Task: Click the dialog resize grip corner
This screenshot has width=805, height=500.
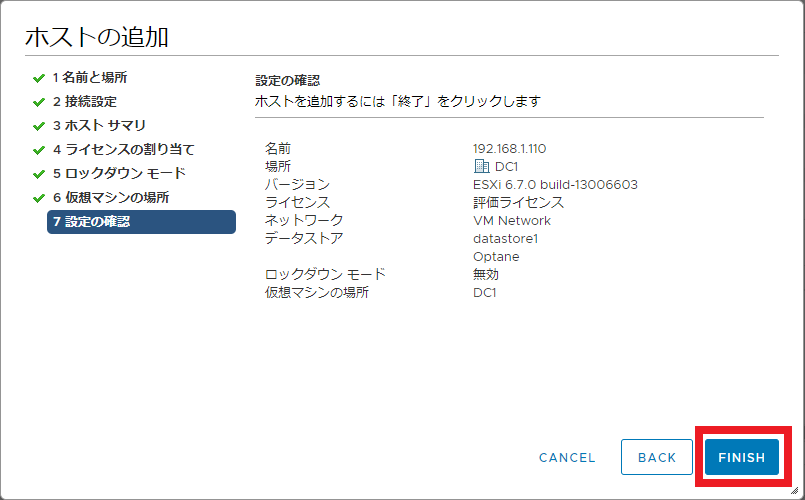Action: (794, 490)
